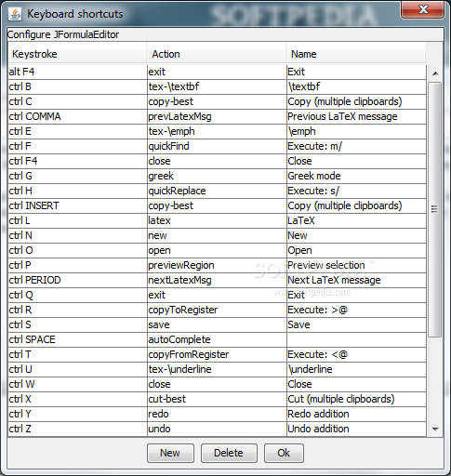Screen dimensions: 451x476
Task: Click the tex-\emph action cell
Action: (x=217, y=131)
